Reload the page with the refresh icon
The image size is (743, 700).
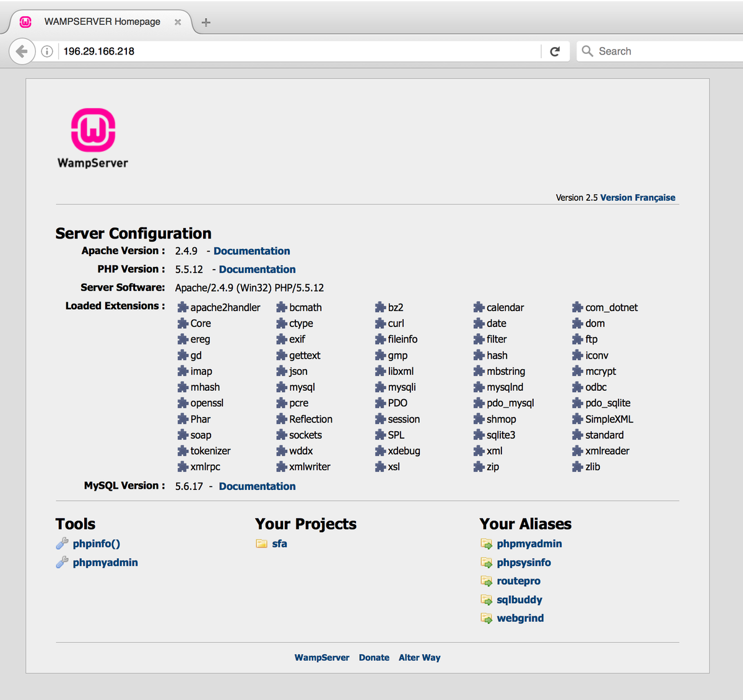pos(555,51)
